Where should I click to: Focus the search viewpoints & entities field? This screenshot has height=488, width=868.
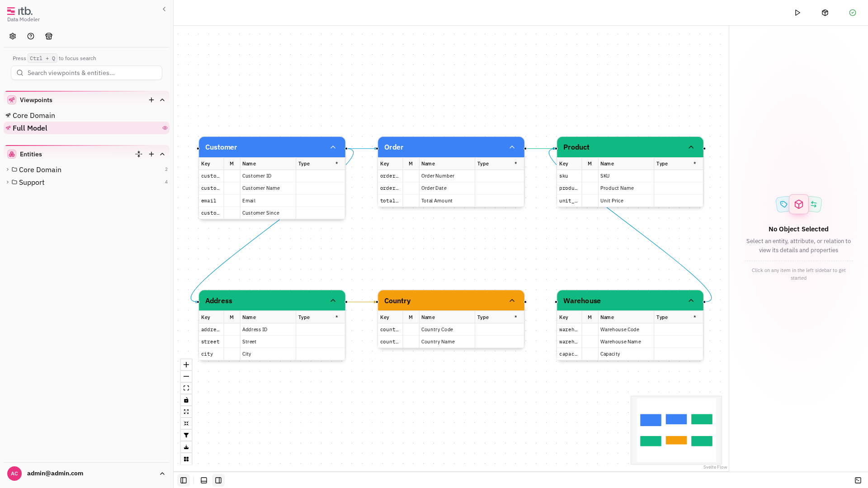pos(86,73)
